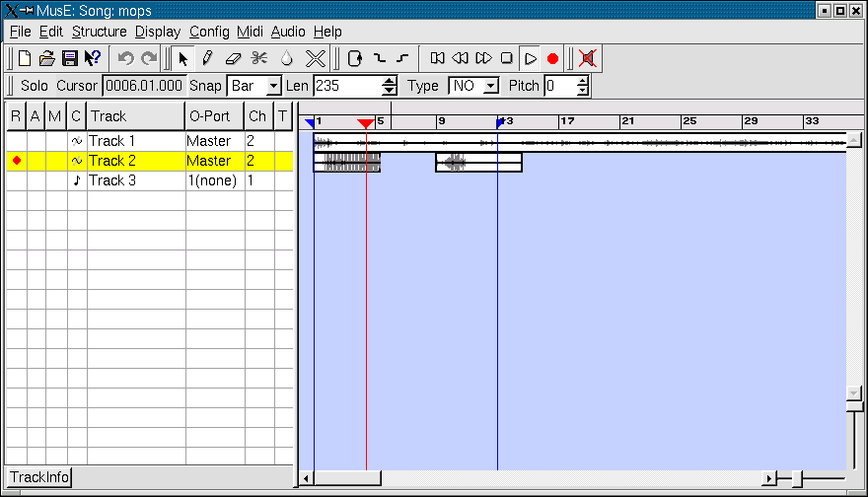Start playback with the play button

(x=530, y=58)
